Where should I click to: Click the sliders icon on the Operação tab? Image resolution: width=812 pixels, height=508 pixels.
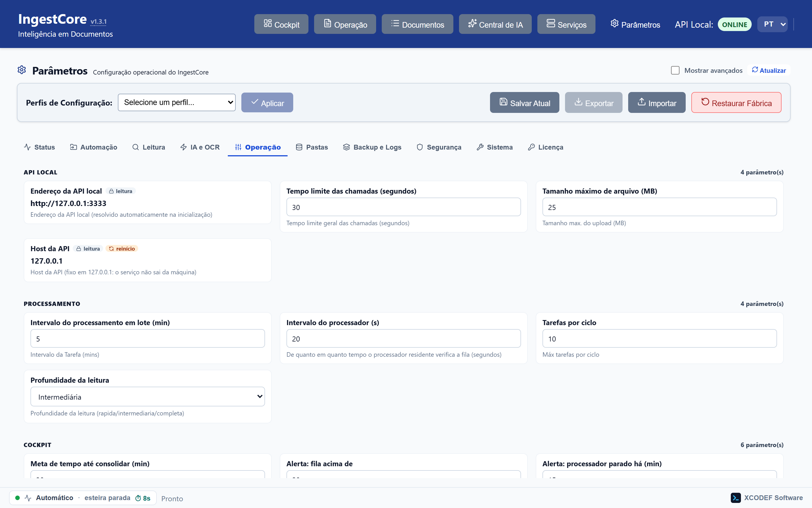[x=238, y=147]
